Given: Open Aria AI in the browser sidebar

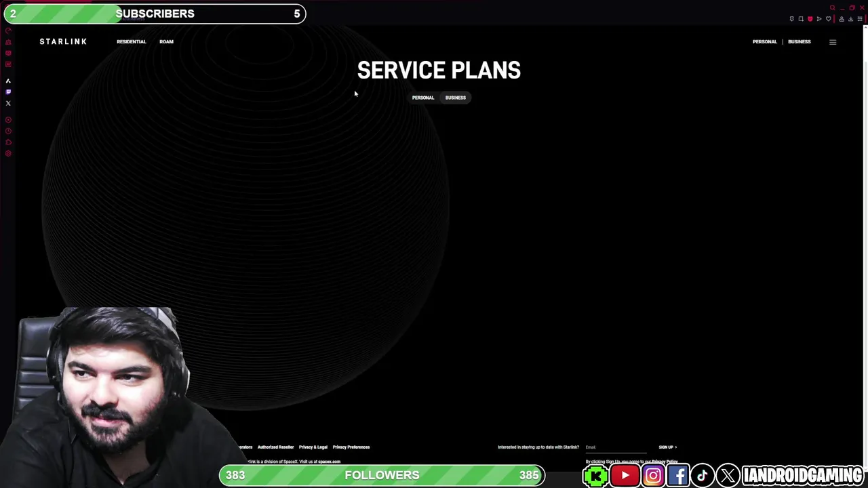Looking at the screenshot, I should [8, 81].
